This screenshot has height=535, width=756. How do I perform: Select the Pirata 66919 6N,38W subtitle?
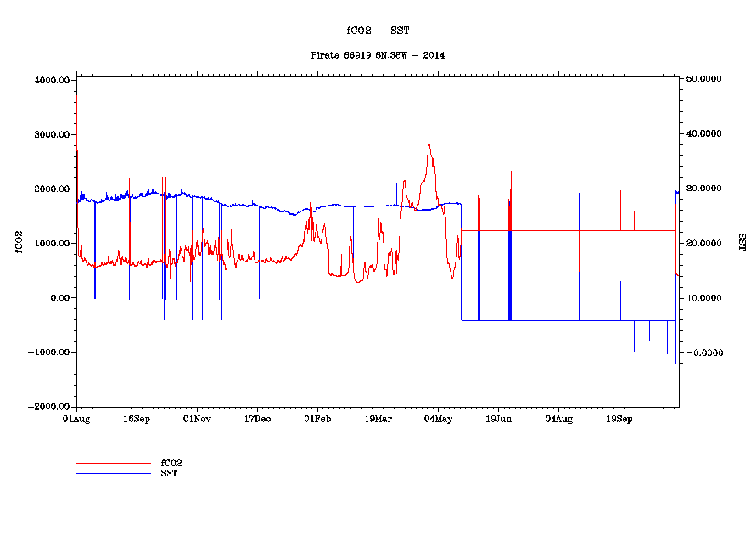click(378, 55)
